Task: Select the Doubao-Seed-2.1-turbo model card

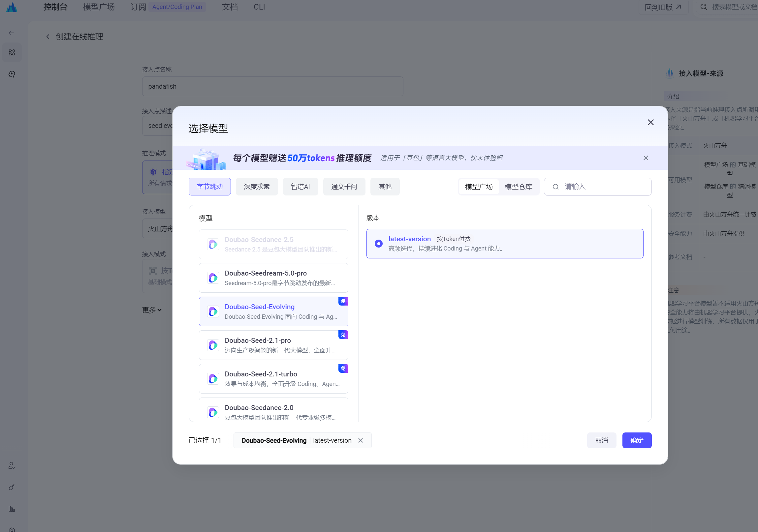Action: click(x=273, y=379)
